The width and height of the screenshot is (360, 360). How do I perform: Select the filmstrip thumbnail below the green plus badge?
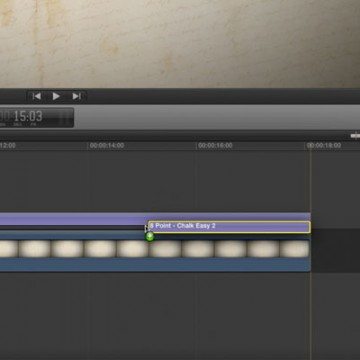pyautogui.click(x=165, y=249)
